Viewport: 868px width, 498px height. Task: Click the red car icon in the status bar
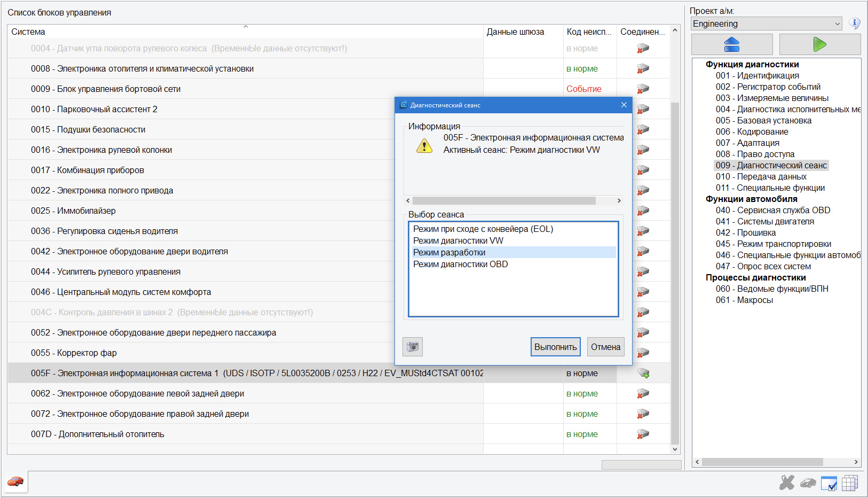click(15, 482)
